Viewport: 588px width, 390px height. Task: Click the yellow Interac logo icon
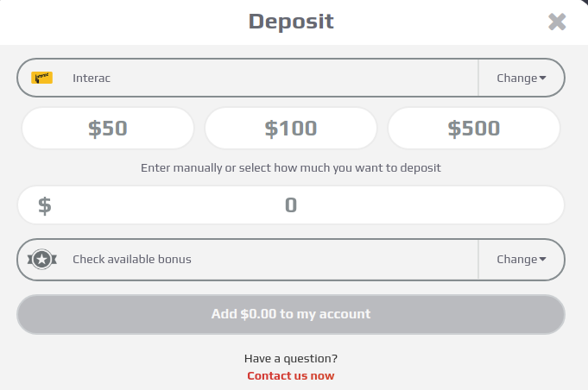(41, 78)
